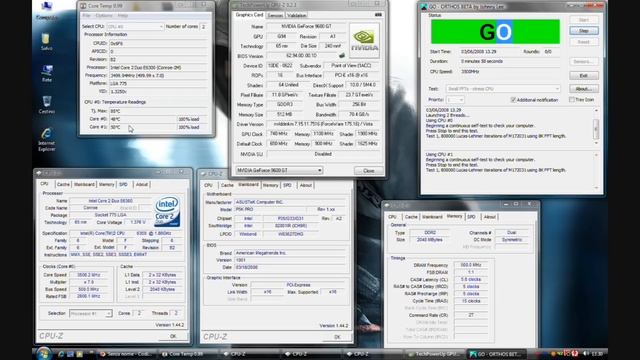Screen dimensions: 640x360
Task: Open the Cestino recycle bin icon
Action: (47, 105)
